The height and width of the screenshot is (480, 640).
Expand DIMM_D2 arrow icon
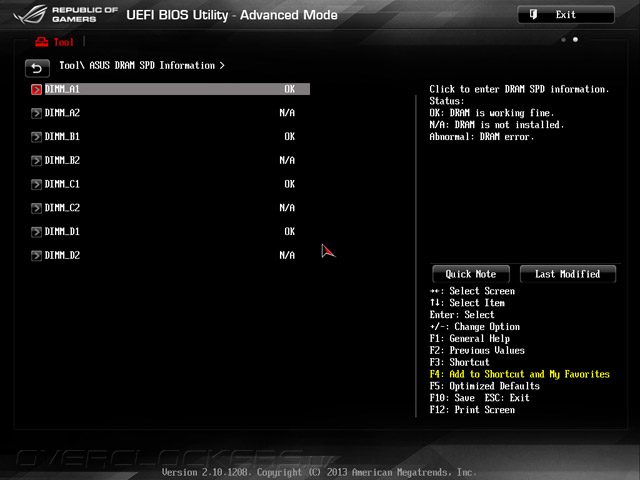pos(36,256)
